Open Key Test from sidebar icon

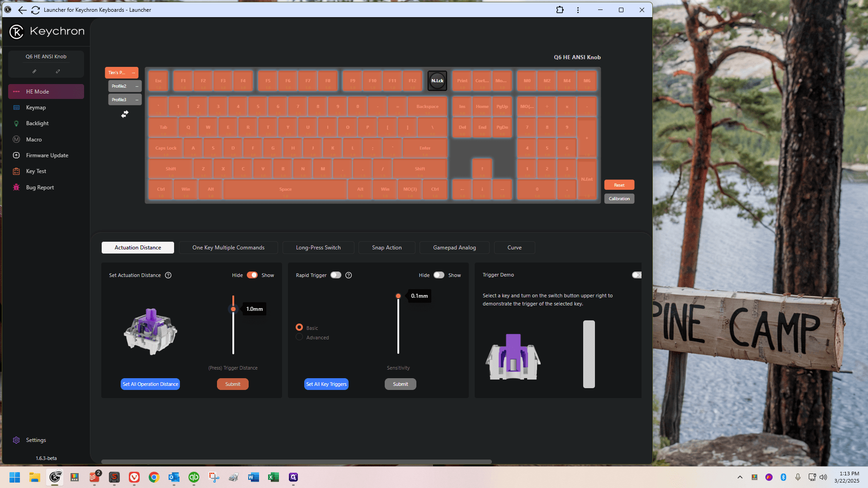[16, 171]
